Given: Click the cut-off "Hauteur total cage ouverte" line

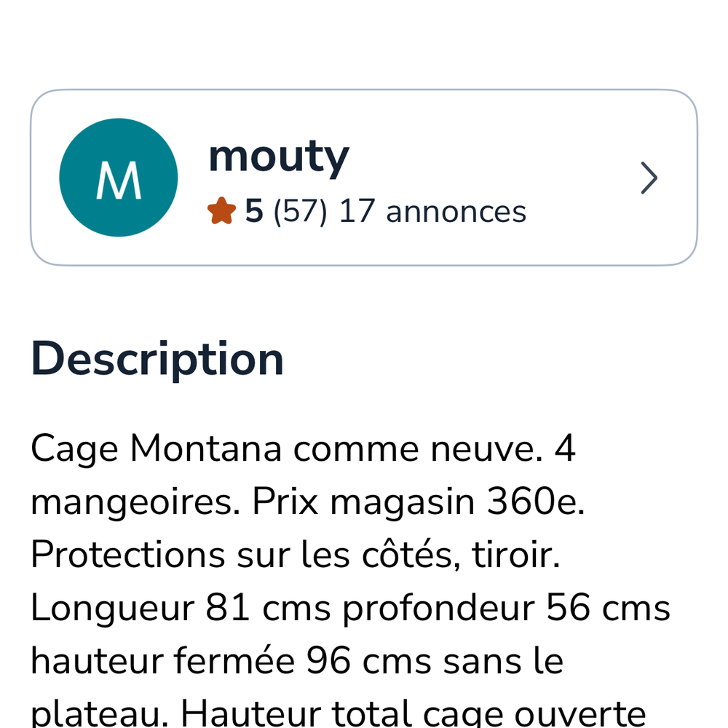Looking at the screenshot, I should coord(414,715).
